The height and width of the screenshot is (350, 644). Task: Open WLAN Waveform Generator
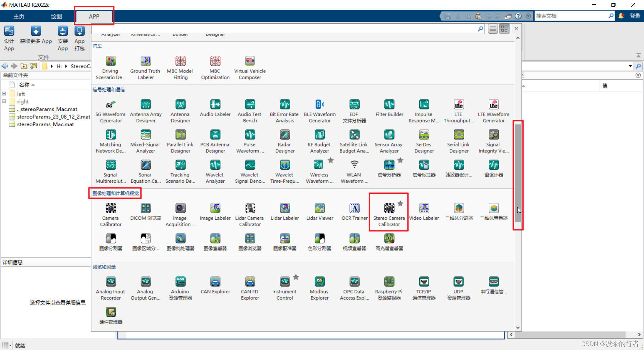click(x=354, y=172)
